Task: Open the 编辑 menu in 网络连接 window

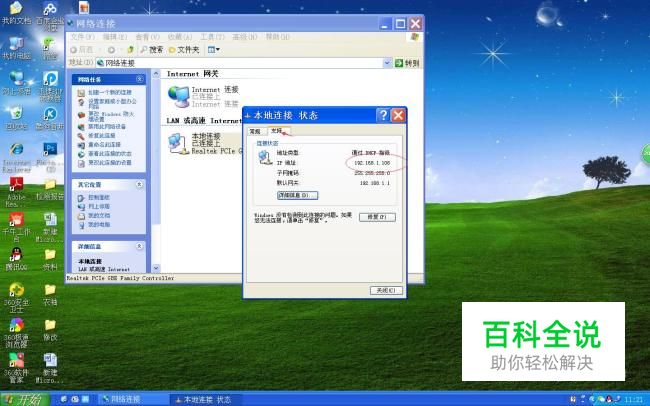Action: [x=115, y=37]
